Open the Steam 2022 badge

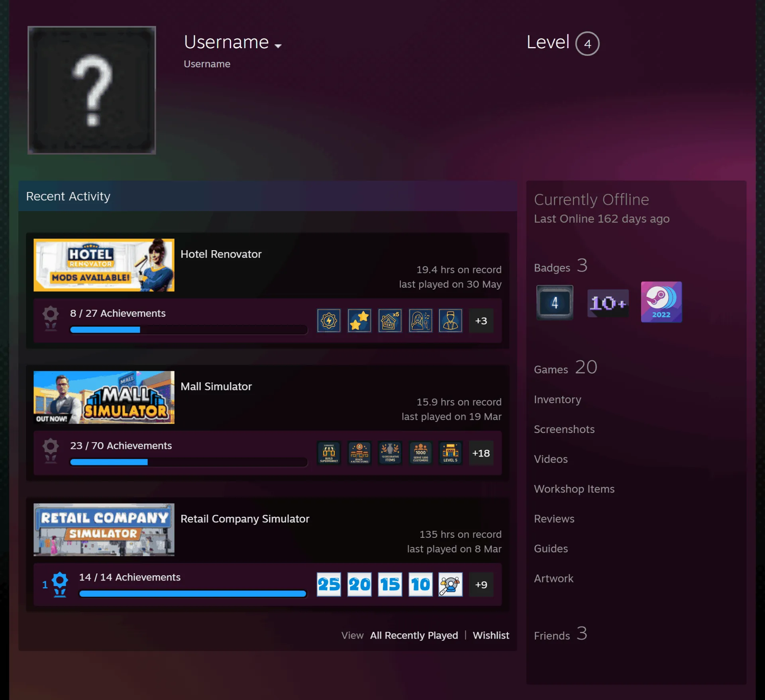coord(661,302)
